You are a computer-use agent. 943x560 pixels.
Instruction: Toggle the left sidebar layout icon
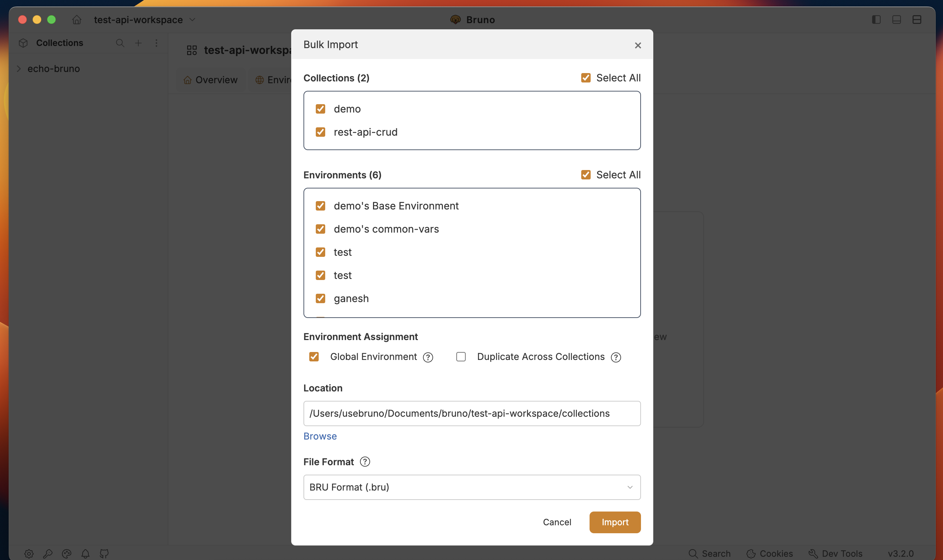[876, 20]
